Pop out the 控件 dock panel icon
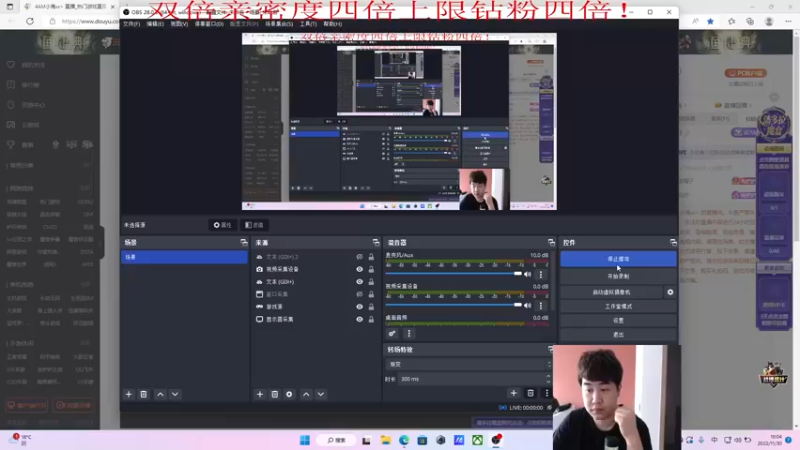 coord(673,242)
